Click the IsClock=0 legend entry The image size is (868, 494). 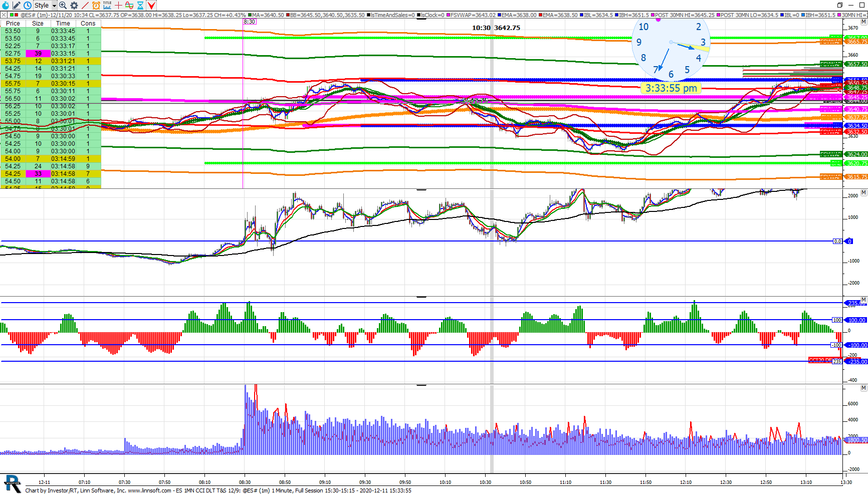[x=430, y=15]
